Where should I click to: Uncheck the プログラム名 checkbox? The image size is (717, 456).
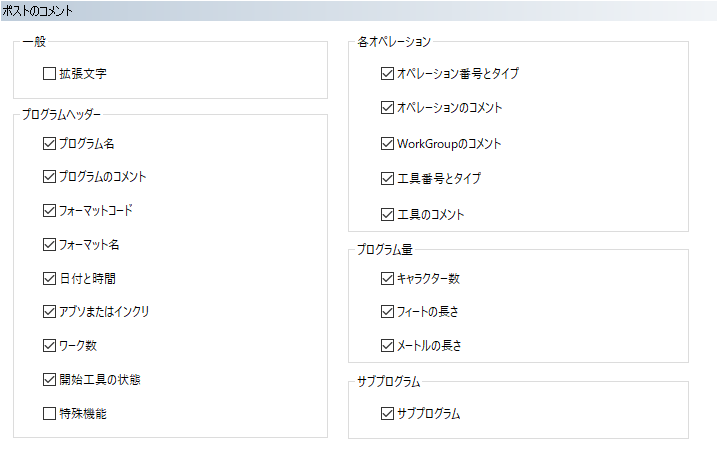(49, 143)
